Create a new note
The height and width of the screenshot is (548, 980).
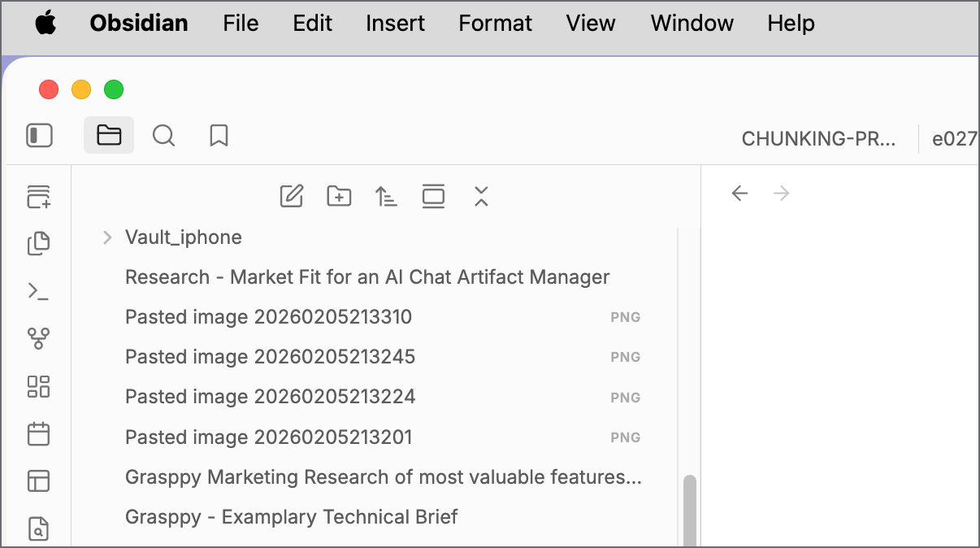[292, 196]
